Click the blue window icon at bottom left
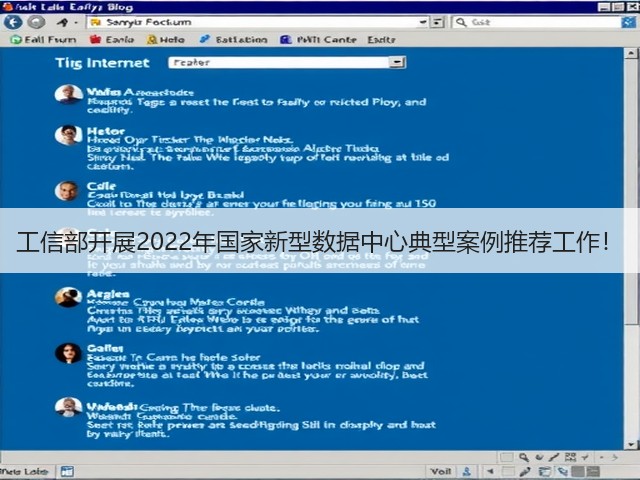Screen dimensions: 640x480 pos(67,471)
